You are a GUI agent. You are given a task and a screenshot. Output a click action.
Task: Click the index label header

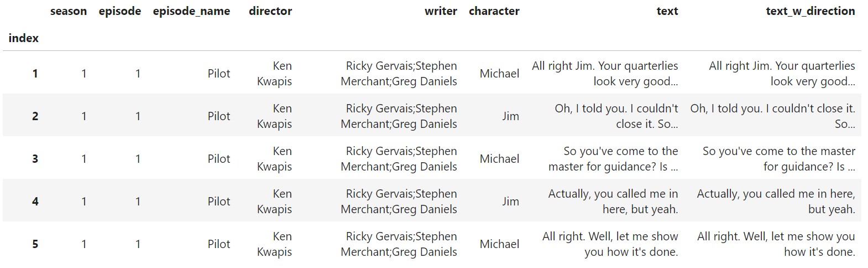coord(24,38)
